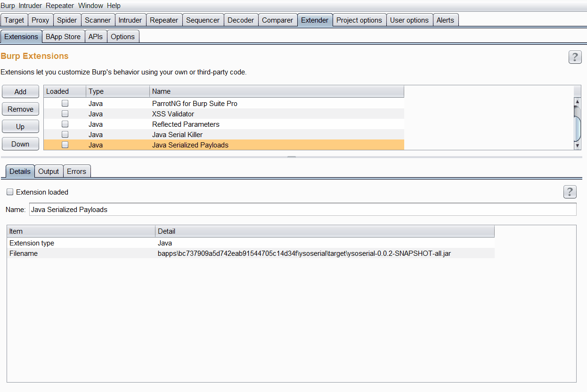The width and height of the screenshot is (587, 392).
Task: Switch to the Errors tab
Action: pyautogui.click(x=76, y=171)
